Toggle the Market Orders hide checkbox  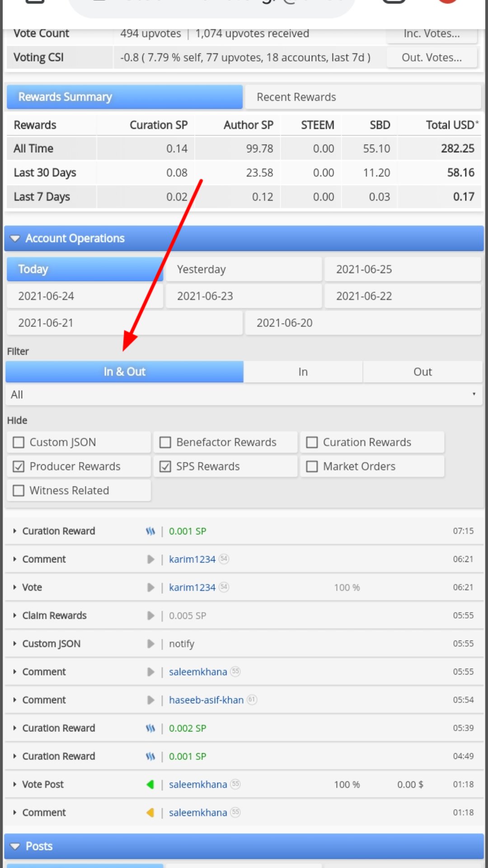pos(312,467)
